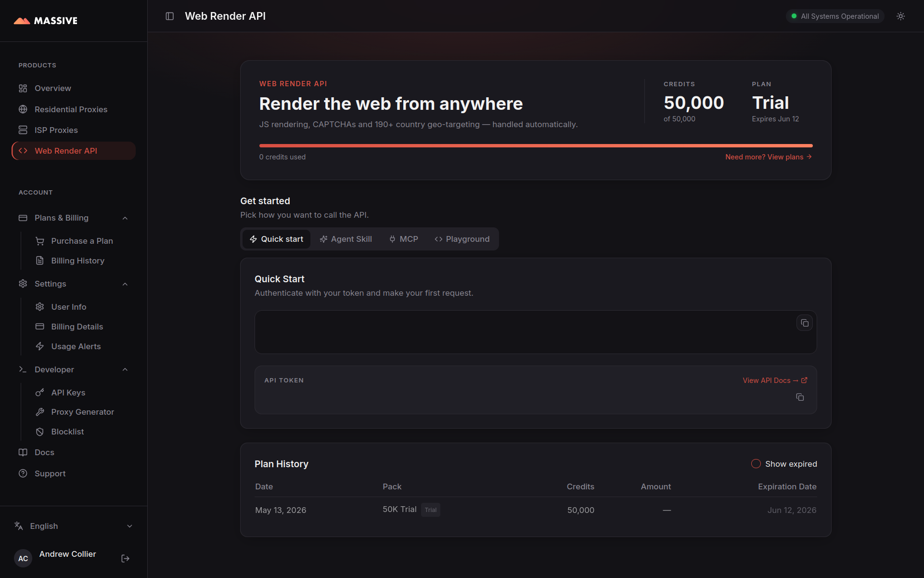This screenshot has height=578, width=924.
Task: Click the Blocklist shield icon
Action: coord(40,432)
